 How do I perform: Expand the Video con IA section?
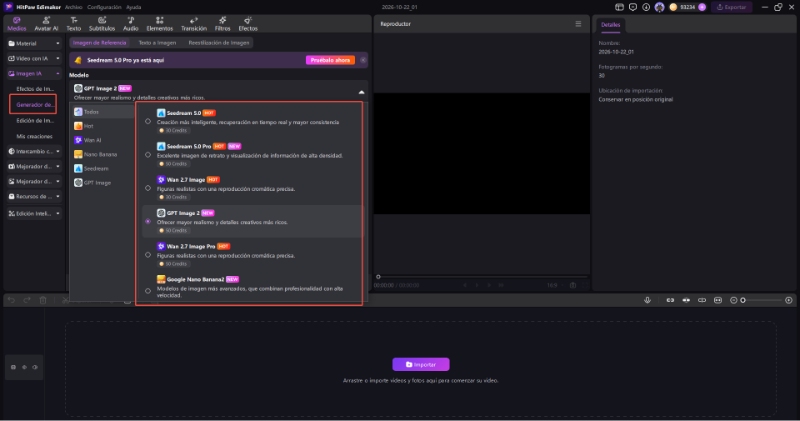pos(34,58)
